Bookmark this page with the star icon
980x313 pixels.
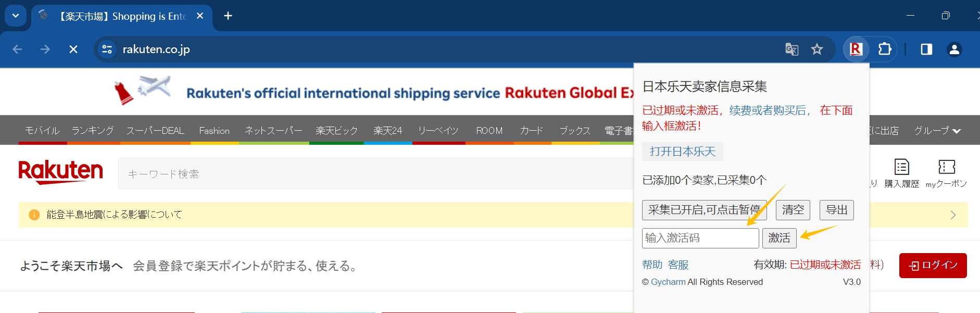pyautogui.click(x=817, y=49)
